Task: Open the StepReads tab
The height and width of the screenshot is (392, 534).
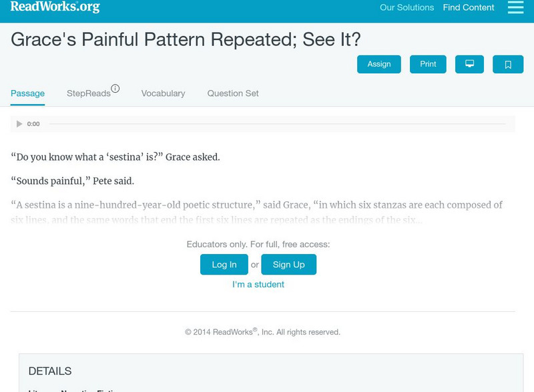Action: click(88, 93)
